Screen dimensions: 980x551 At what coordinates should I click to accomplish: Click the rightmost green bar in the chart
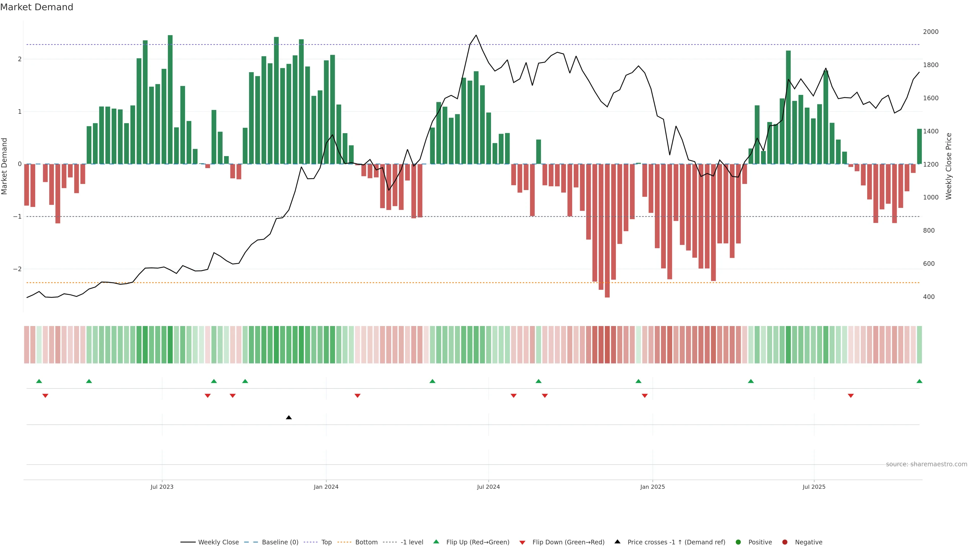point(919,146)
